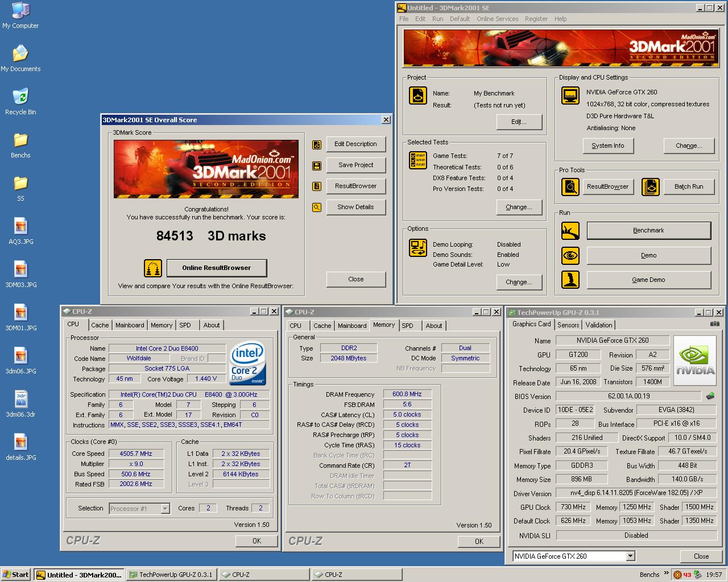Click the Batch Run icon
This screenshot has width=728, height=582.
(651, 186)
